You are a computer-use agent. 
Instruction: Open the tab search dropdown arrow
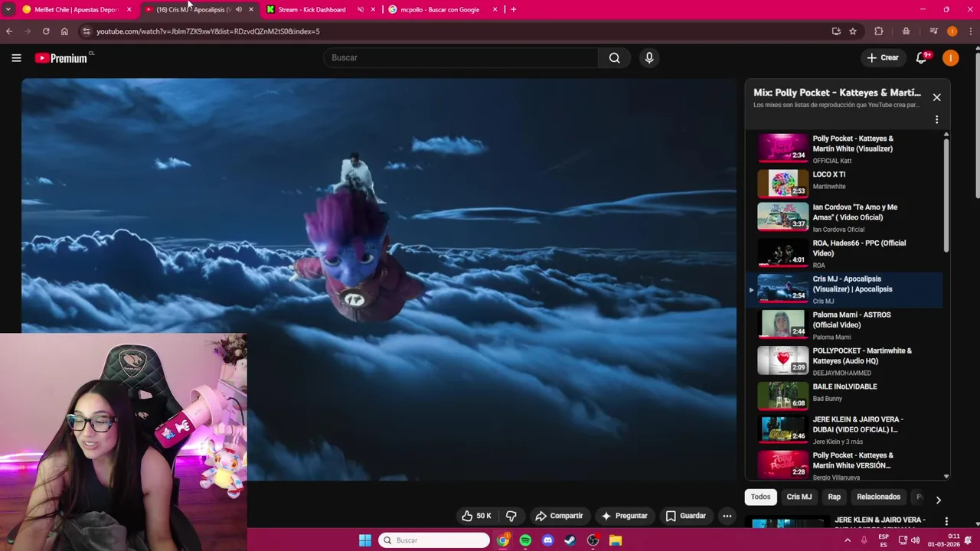pyautogui.click(x=8, y=9)
